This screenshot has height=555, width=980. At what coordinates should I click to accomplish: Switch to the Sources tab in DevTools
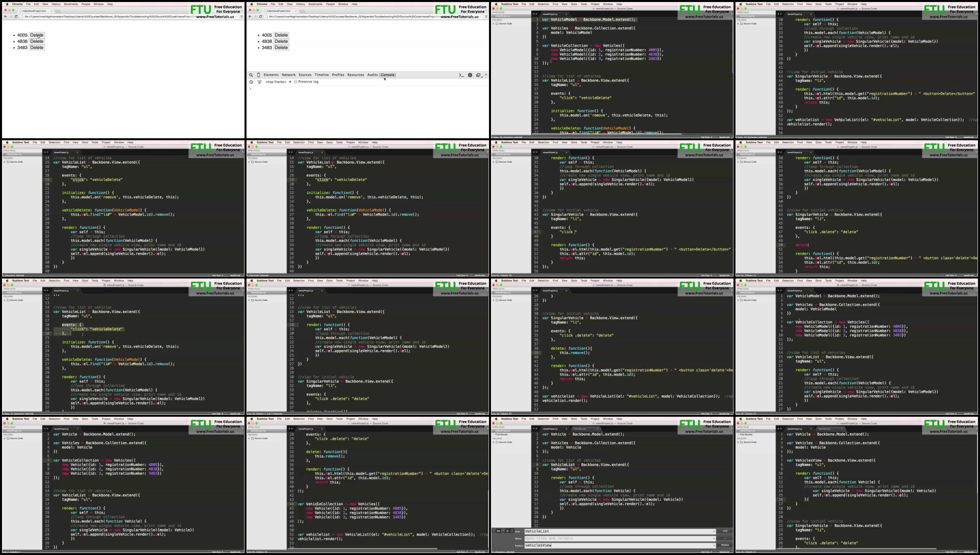(x=305, y=75)
